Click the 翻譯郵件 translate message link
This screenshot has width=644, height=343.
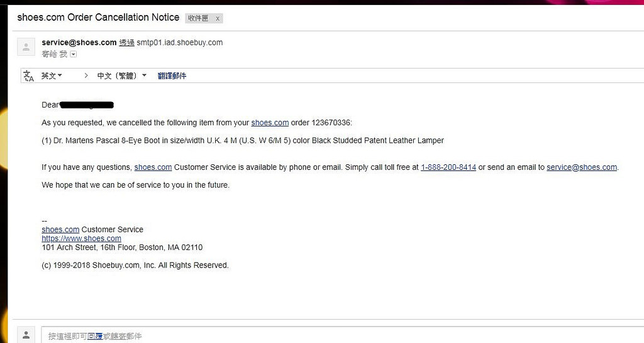172,76
